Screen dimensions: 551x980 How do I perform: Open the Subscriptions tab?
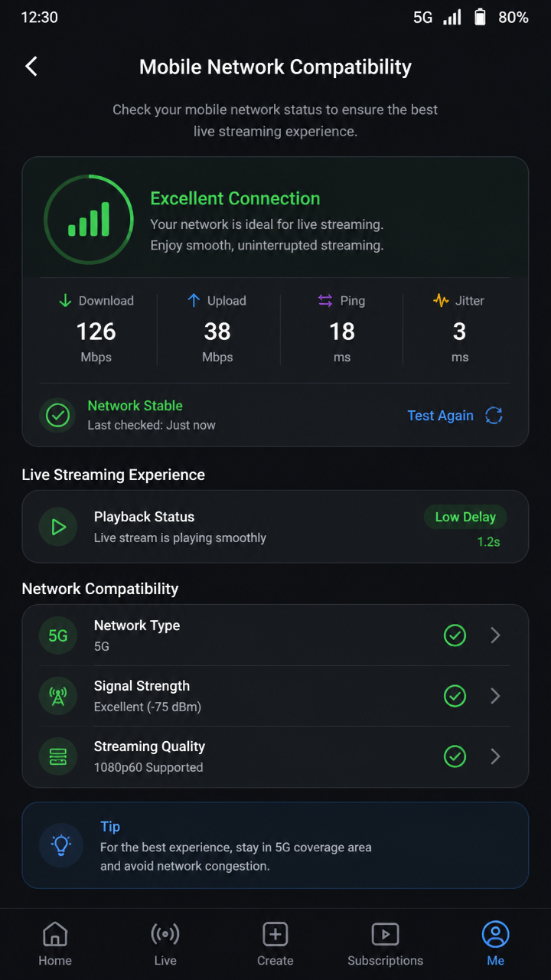point(385,944)
